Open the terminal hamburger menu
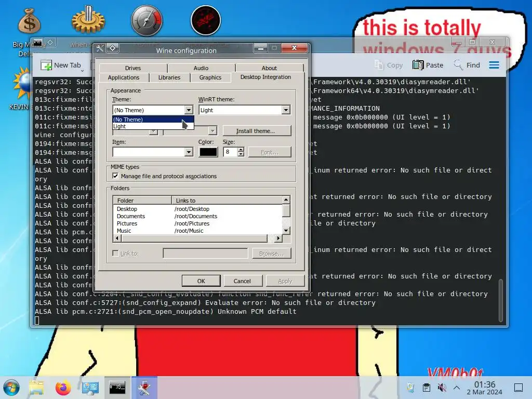 494,65
